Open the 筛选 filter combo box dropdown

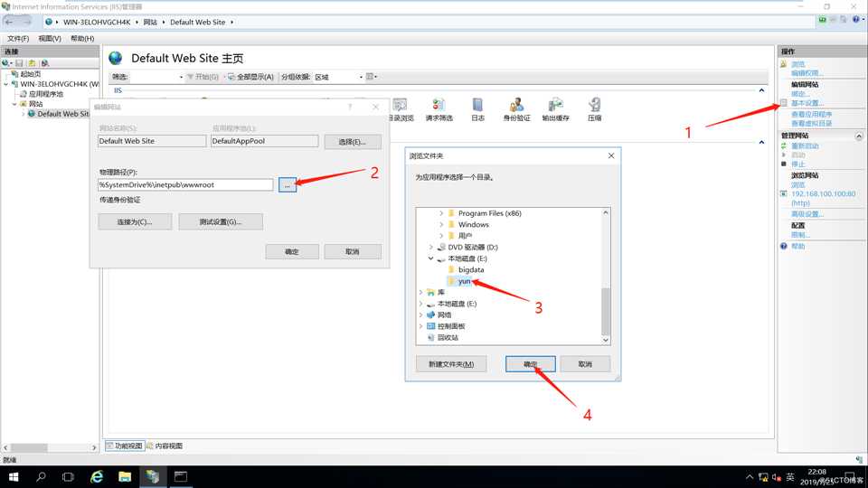pyautogui.click(x=181, y=77)
